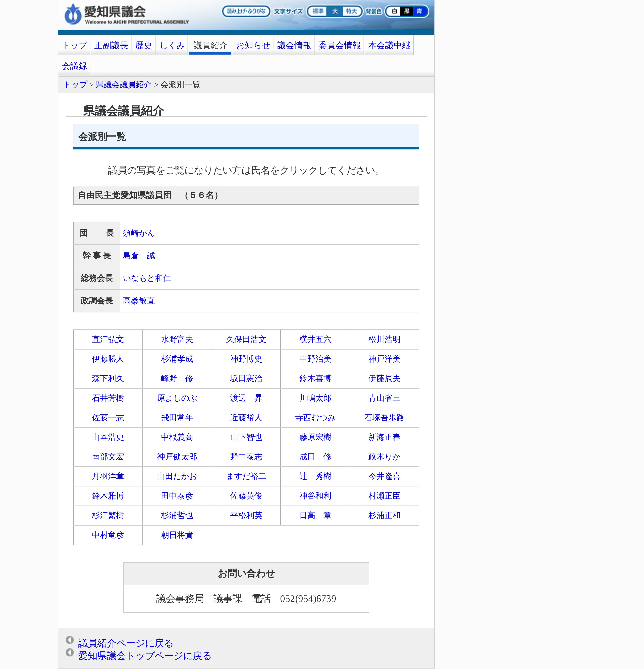Open the 議員紹介 navigation tab
The width and height of the screenshot is (644, 669).
tap(210, 45)
